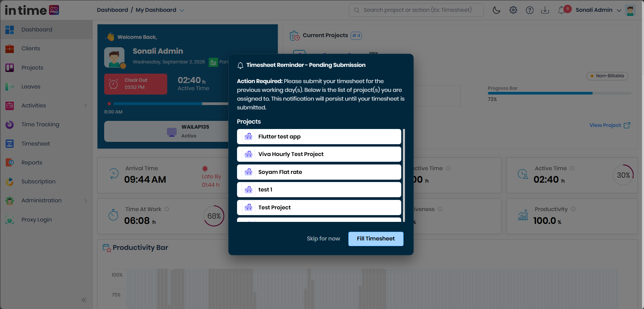Open settings gear in top bar

[x=513, y=10]
